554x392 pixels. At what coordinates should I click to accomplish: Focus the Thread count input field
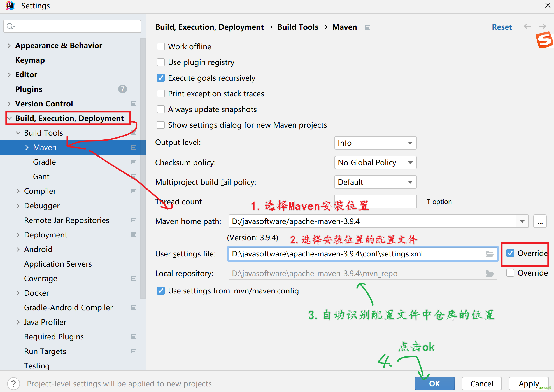point(375,202)
